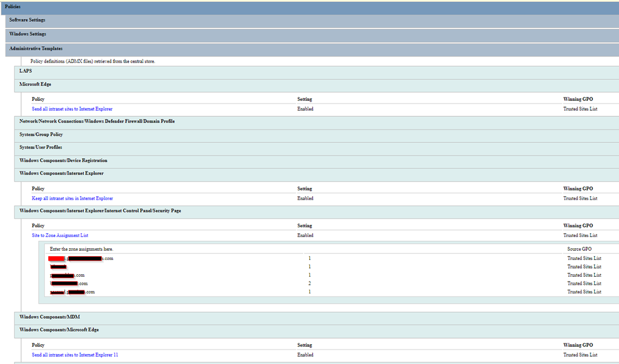Open 'Send all intranet sites to Internet Explorer 11' link
The image size is (619, 364).
75,355
